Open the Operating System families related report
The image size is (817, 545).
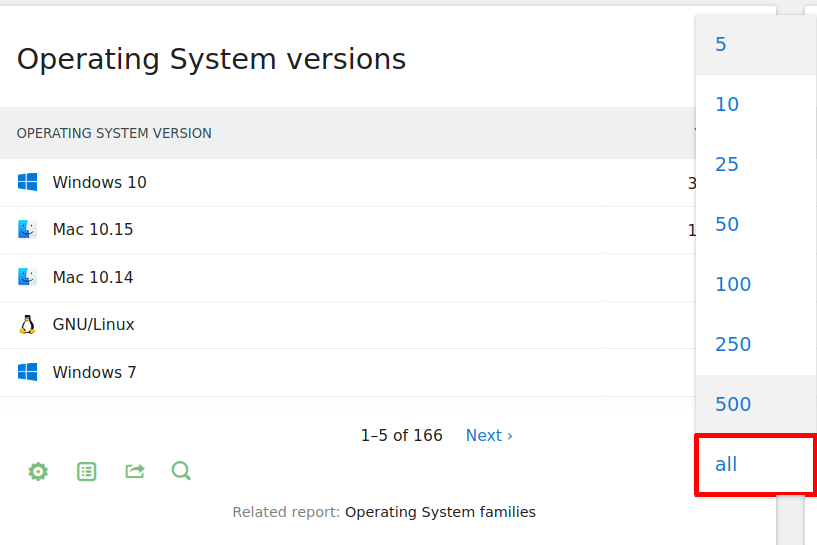(440, 512)
